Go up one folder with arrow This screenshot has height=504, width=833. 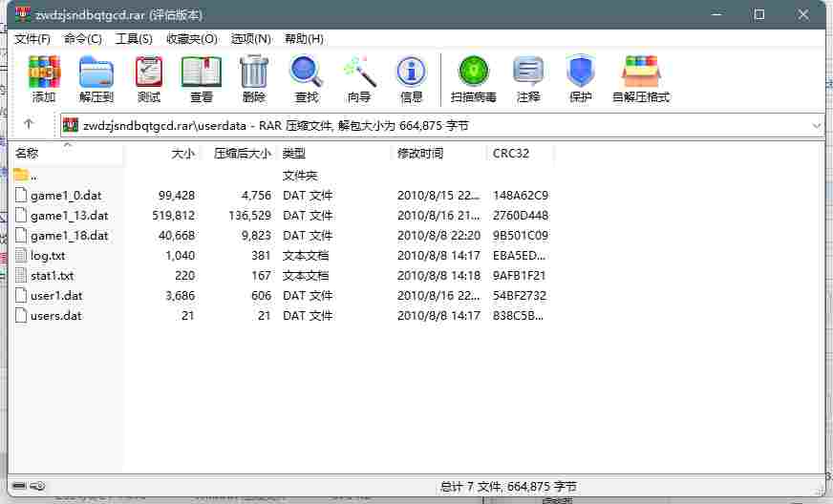click(29, 124)
